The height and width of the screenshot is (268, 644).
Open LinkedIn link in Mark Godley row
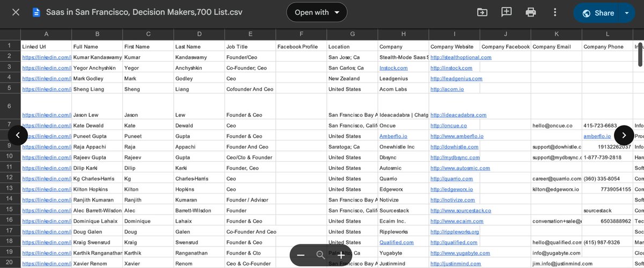[x=47, y=79]
